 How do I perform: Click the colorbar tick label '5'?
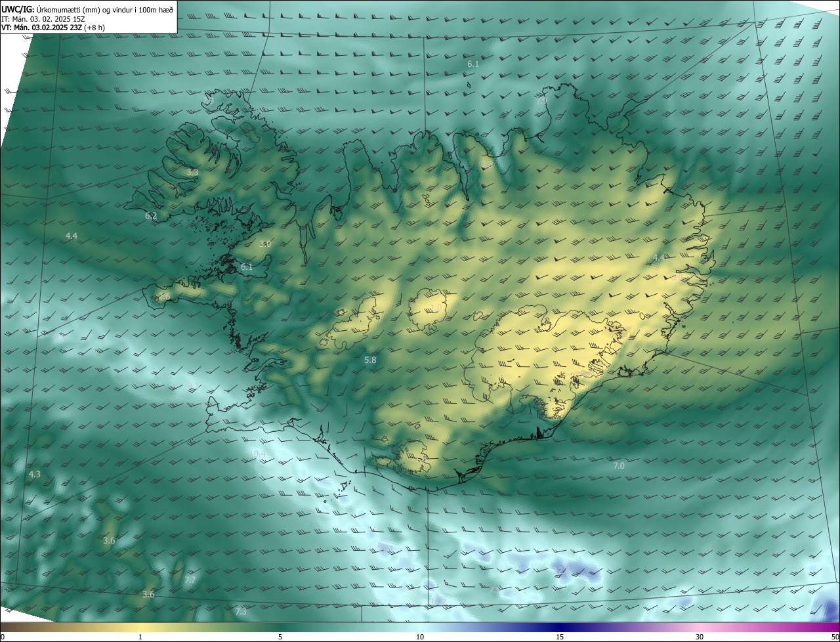pos(280,637)
